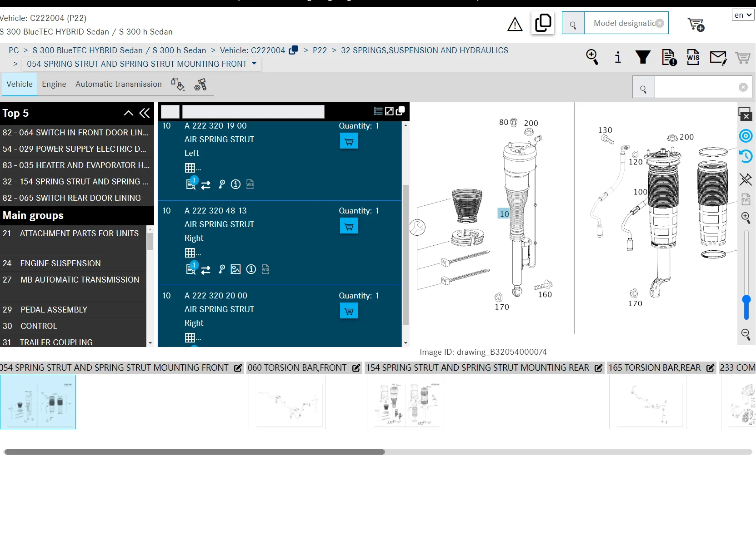Click the warning triangle icon
Screen dimensions: 756x551
pos(515,24)
